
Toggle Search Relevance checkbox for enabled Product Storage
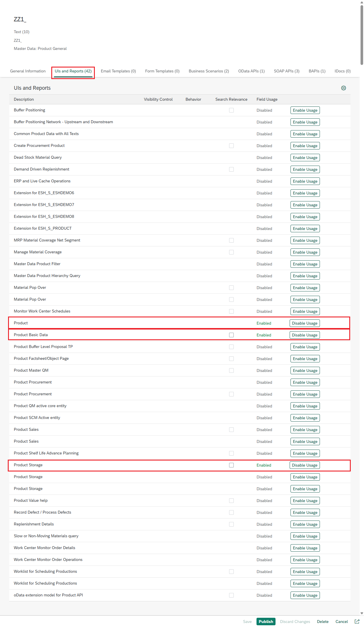pyautogui.click(x=231, y=465)
